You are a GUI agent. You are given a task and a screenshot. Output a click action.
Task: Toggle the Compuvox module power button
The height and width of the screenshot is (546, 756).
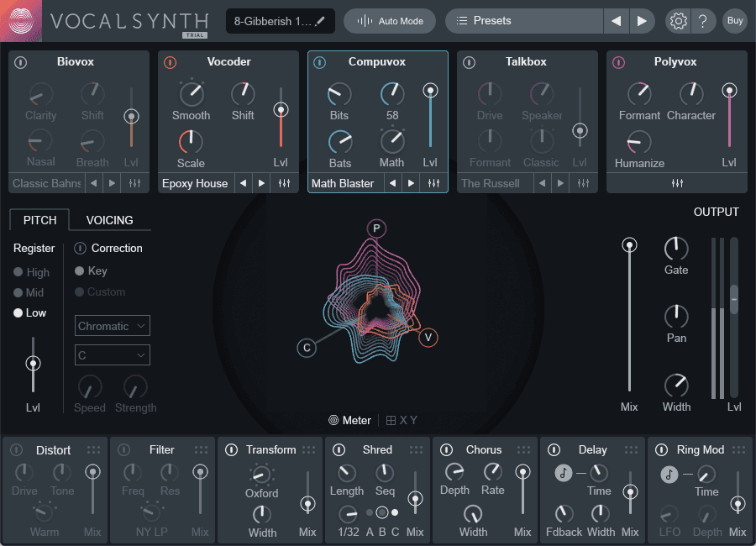[x=320, y=62]
